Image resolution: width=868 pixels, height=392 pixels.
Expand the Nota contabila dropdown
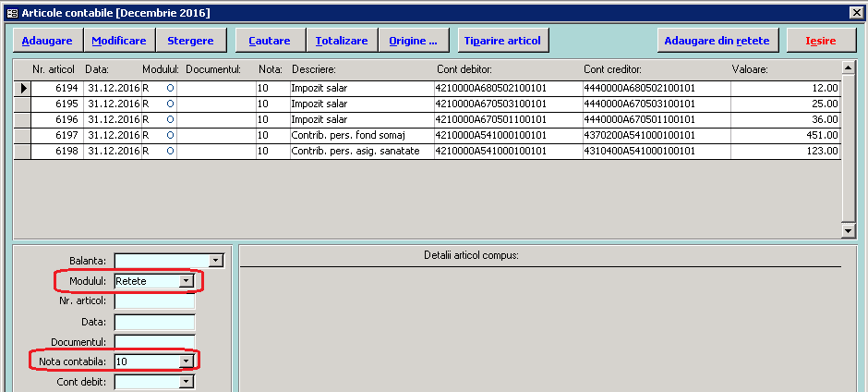tap(187, 361)
